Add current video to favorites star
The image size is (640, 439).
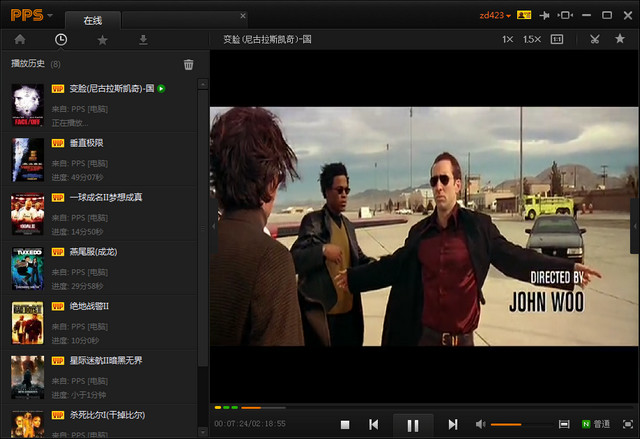620,40
